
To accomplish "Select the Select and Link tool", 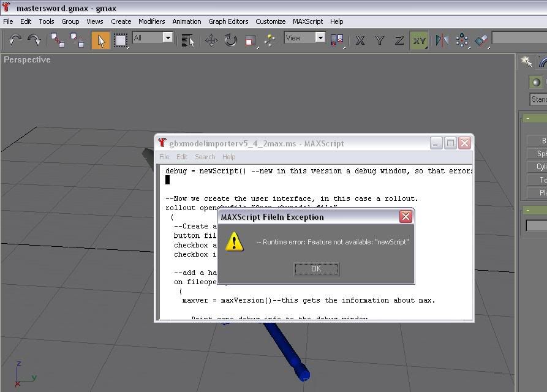I will pos(58,40).
